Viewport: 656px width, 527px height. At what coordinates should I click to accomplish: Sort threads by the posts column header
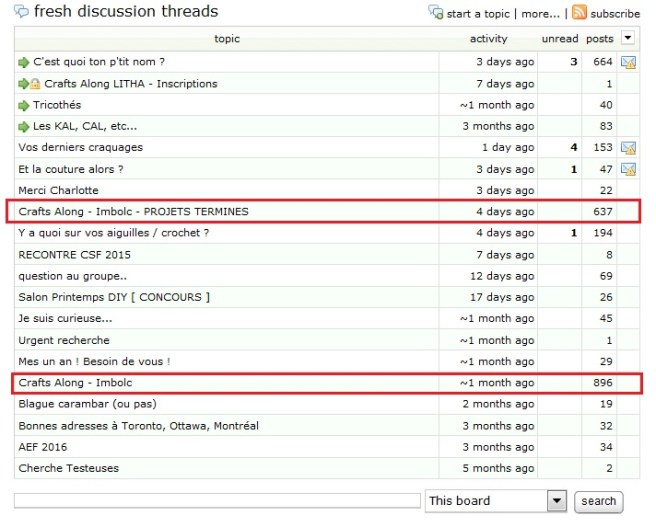[x=599, y=39]
